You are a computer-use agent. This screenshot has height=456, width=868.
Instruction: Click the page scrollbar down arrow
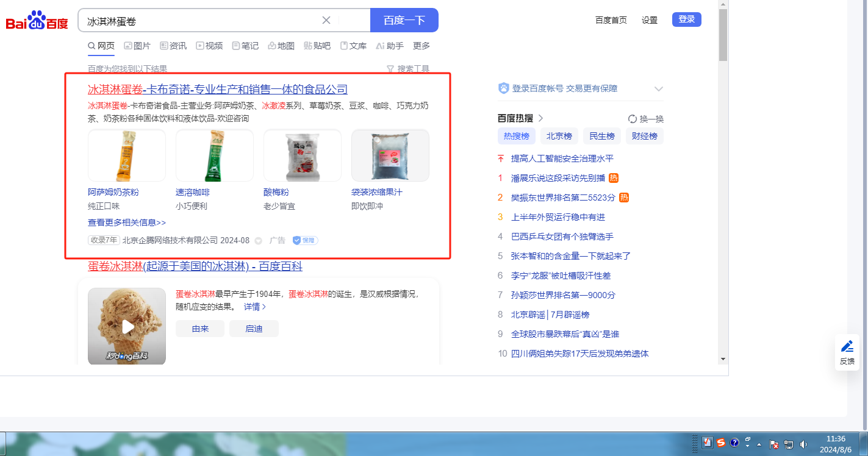(723, 358)
